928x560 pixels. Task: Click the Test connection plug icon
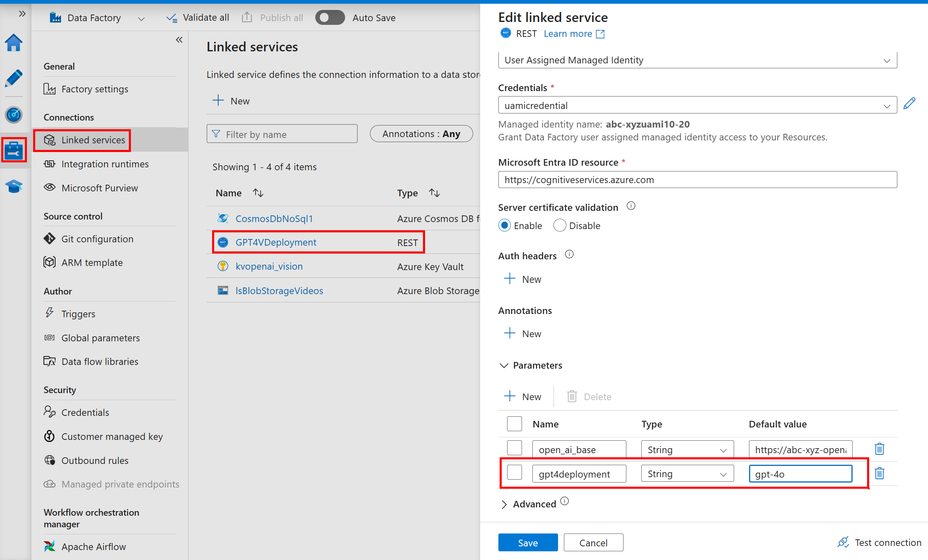843,542
